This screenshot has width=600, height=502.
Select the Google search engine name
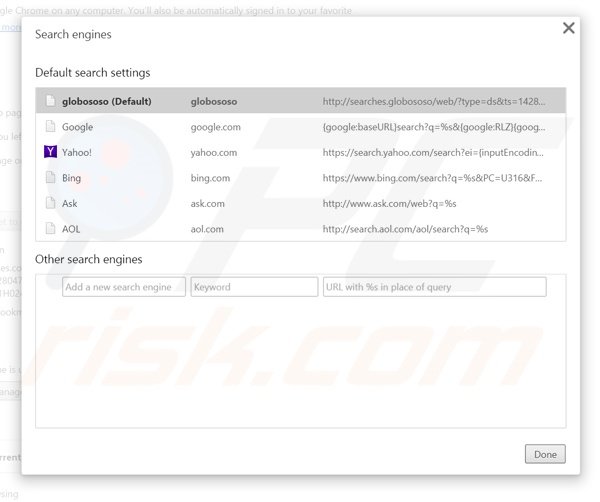(x=77, y=127)
